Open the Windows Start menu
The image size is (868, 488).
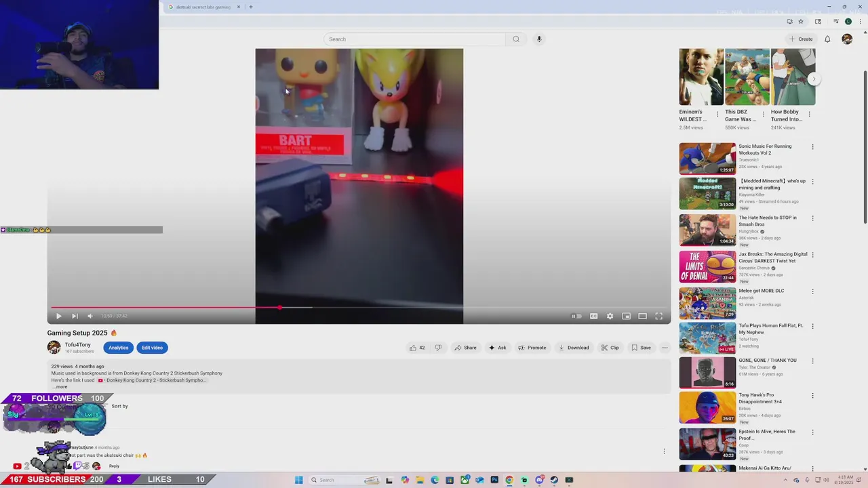[x=299, y=480]
